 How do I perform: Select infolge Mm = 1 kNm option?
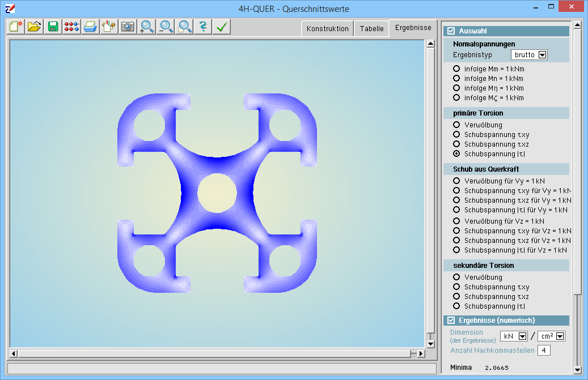click(456, 69)
